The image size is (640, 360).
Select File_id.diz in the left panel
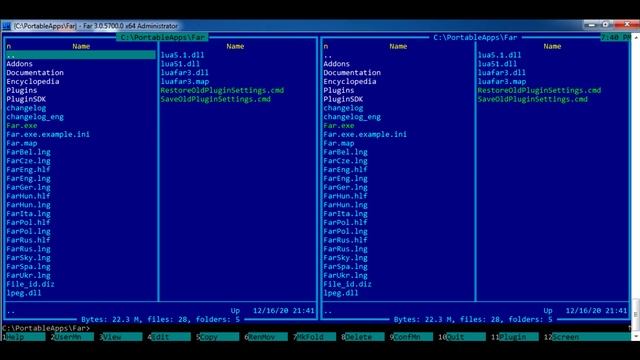point(30,284)
